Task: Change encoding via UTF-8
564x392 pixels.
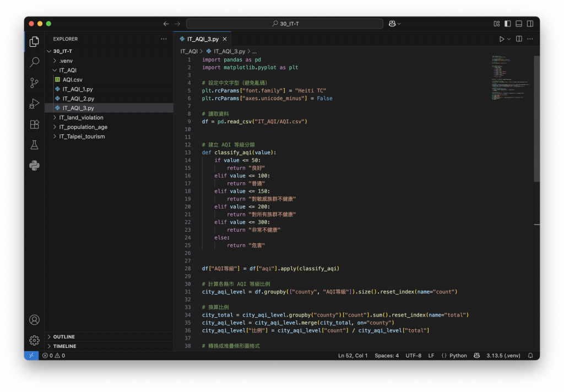Action: [x=413, y=355]
